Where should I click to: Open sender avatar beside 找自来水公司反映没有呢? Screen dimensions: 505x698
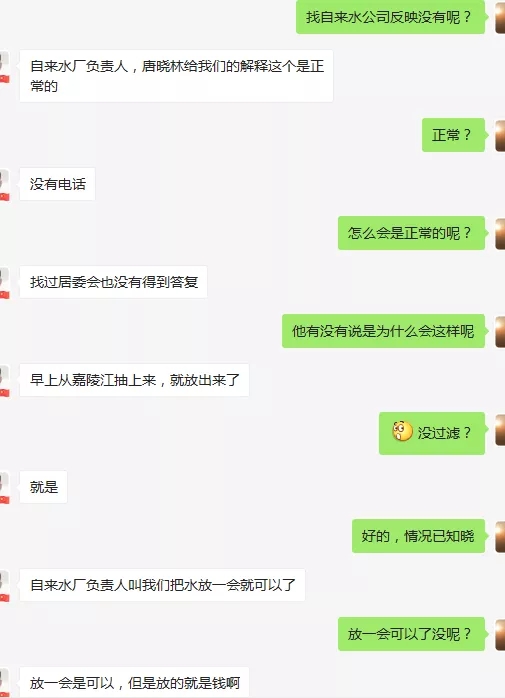click(x=500, y=17)
